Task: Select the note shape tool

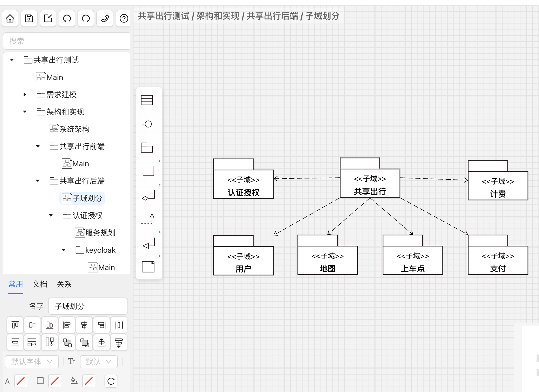Action: point(148,267)
